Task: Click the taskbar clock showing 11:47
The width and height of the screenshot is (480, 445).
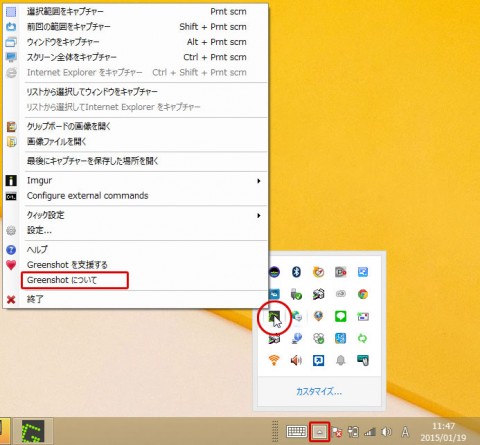Action: pos(443,432)
